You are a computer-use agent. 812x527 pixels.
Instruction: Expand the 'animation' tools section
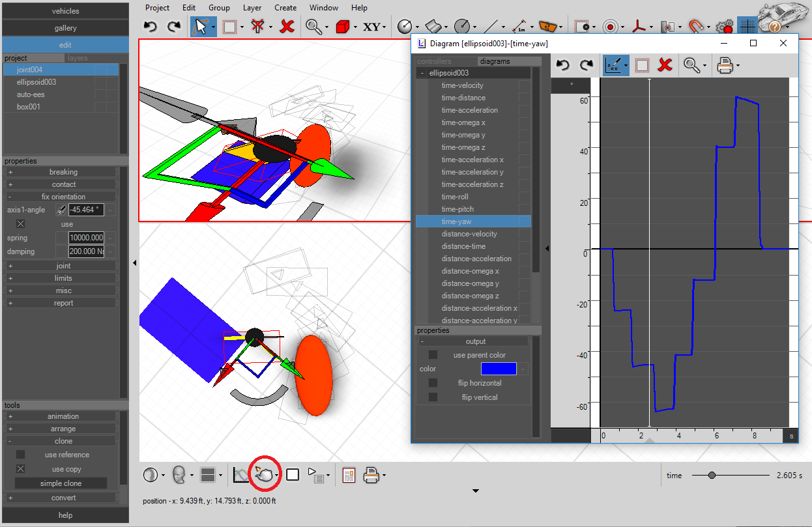[x=62, y=416]
